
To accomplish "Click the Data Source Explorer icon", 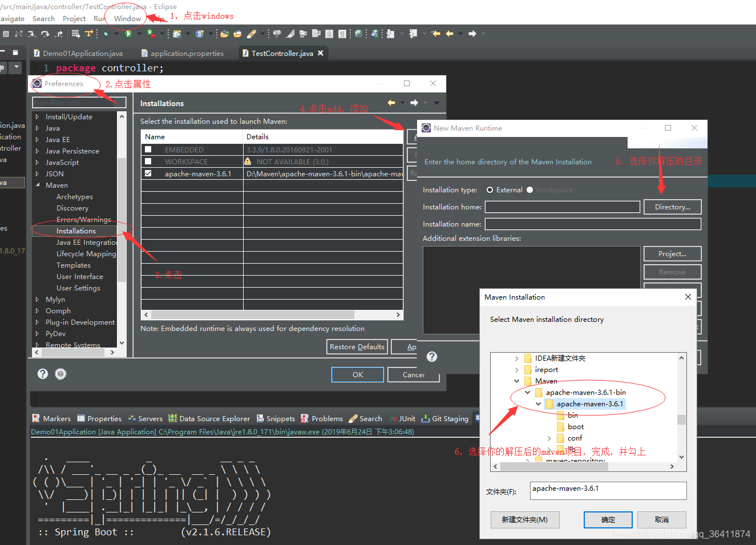I will click(173, 418).
